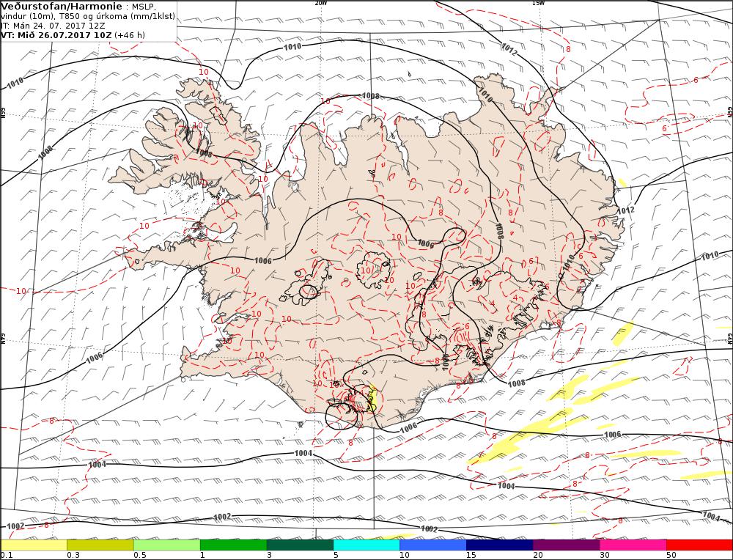
Task: Select the "VT: Mið 26.07.2017 10Z" valid time
Action: click(x=56, y=35)
